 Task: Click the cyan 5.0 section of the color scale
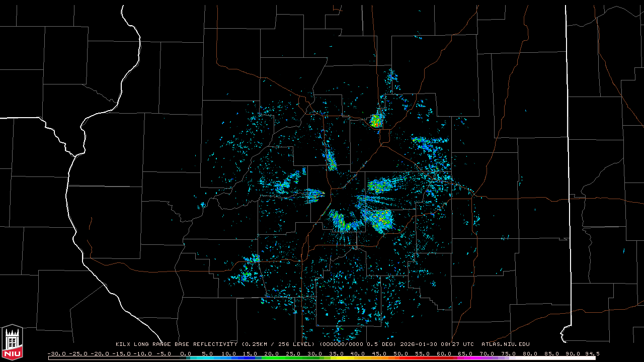(x=208, y=358)
